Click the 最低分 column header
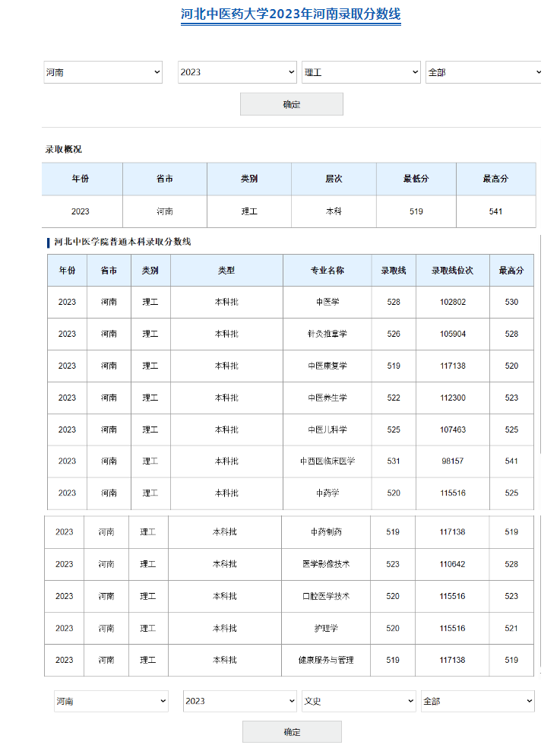Screen dimensions: 560x745 416,179
